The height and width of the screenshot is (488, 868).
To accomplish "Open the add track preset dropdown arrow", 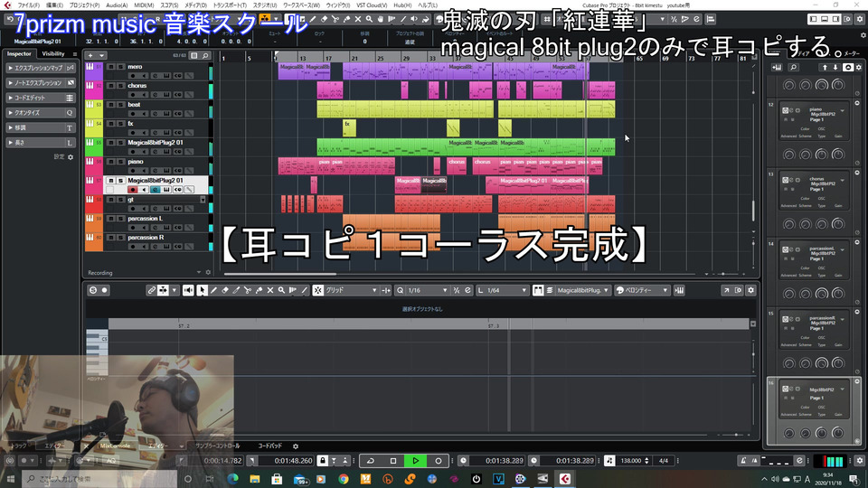I will coord(102,55).
